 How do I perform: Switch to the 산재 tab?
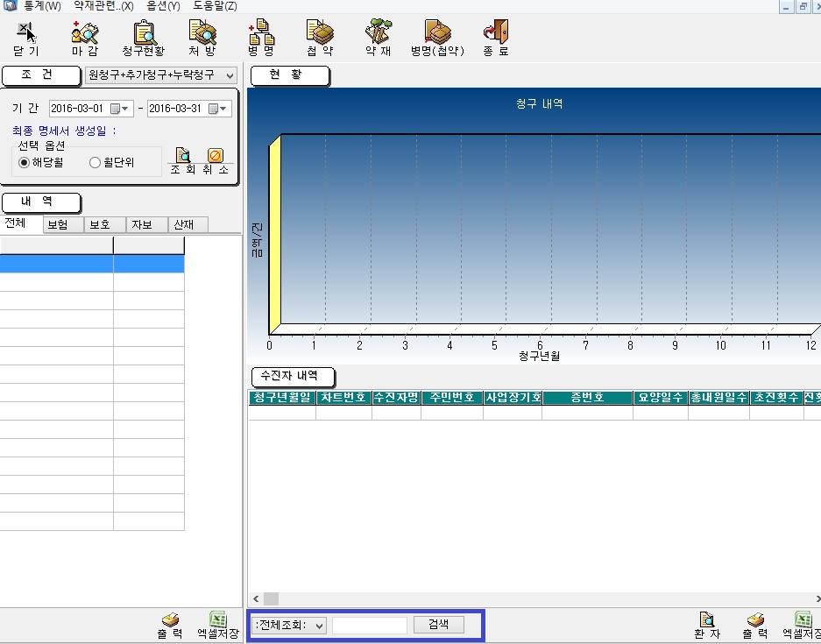[x=188, y=224]
